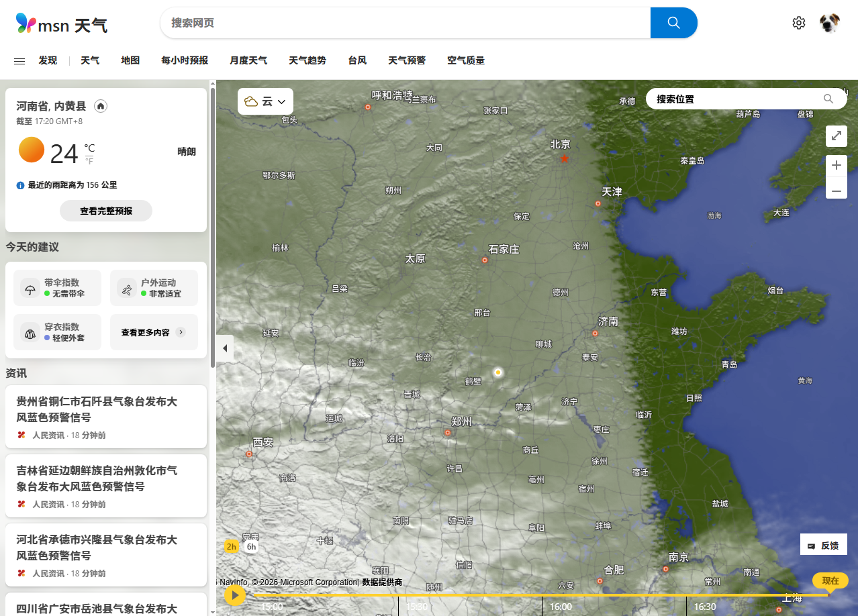
Task: Expand 查看更多内容 suggestions
Action: click(x=153, y=332)
